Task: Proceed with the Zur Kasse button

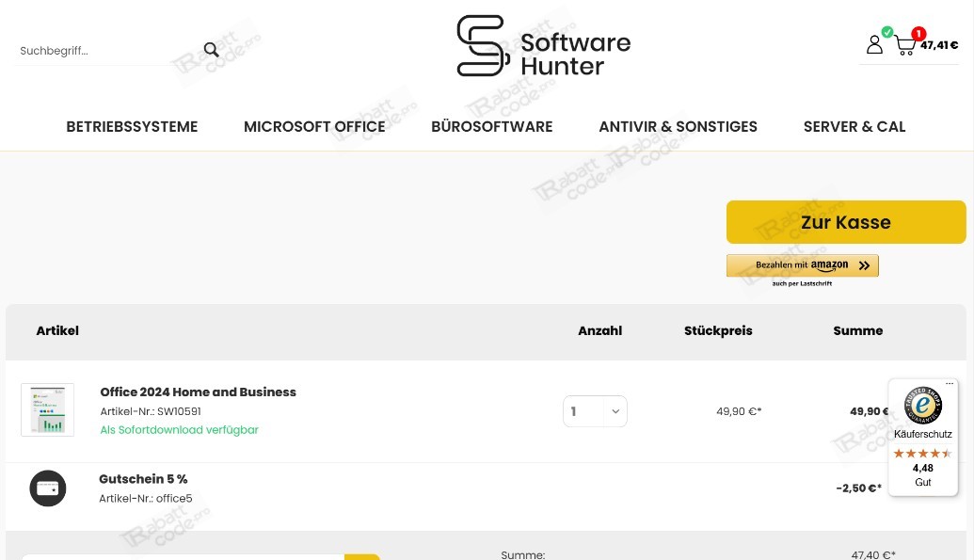Action: point(846,222)
